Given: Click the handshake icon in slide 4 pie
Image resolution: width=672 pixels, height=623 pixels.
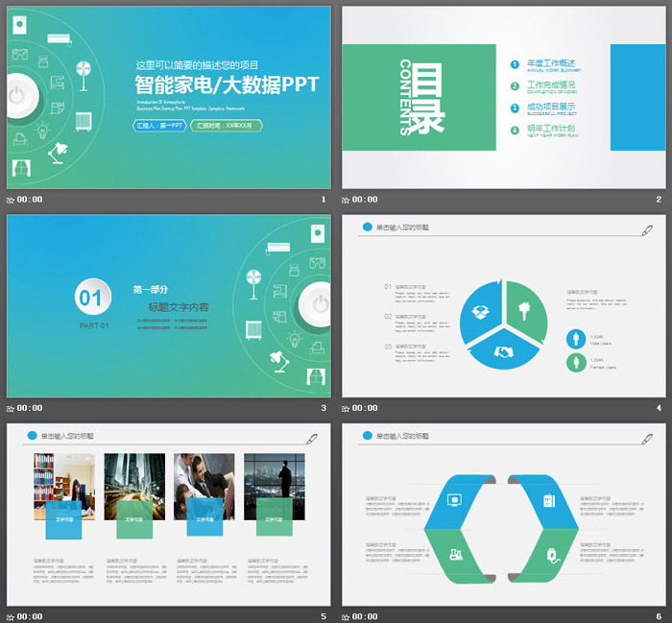Looking at the screenshot, I should tap(504, 352).
